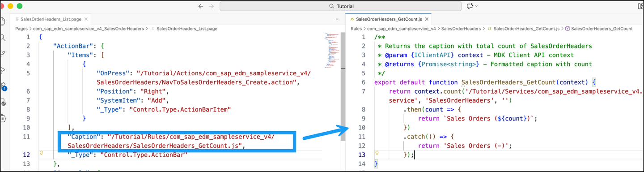
Task: Click line number 6 in the right editor
Action: pyautogui.click(x=364, y=82)
